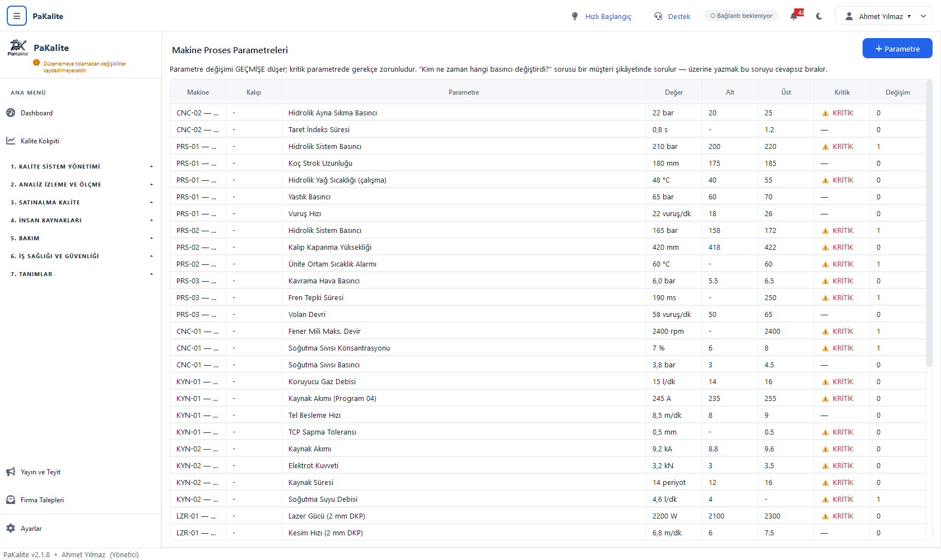
Task: Click PaKalite v2.1.8 status bar text
Action: pos(26,555)
